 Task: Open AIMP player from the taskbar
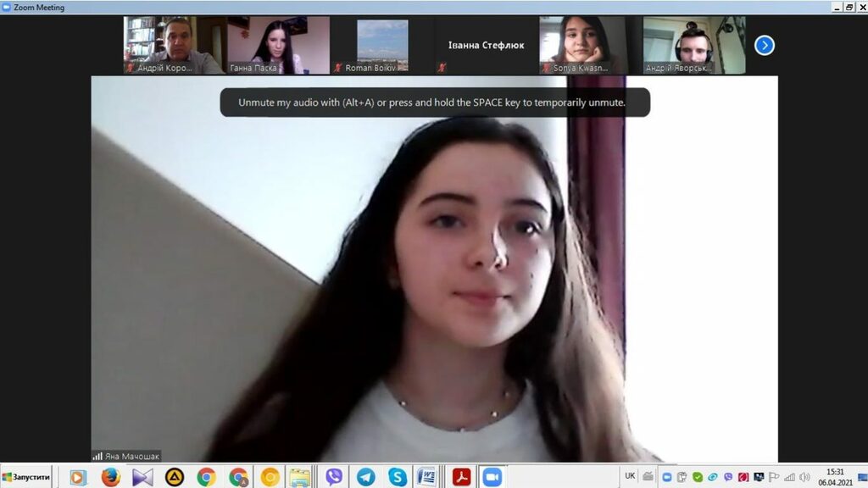[x=175, y=477]
